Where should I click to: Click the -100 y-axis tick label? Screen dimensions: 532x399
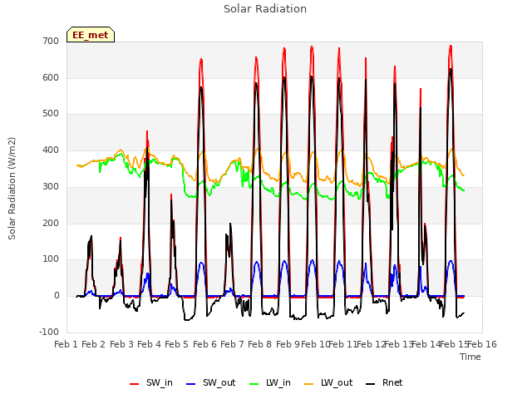point(49,332)
